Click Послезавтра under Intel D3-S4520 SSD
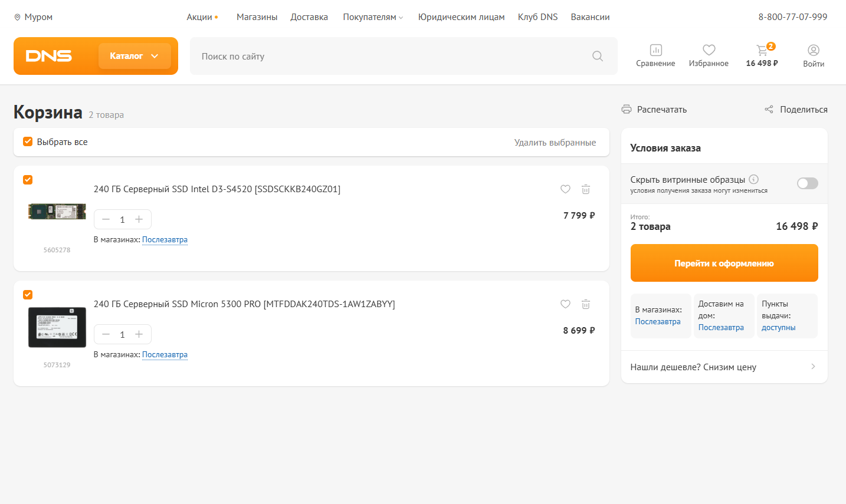The width and height of the screenshot is (846, 504). click(x=165, y=239)
